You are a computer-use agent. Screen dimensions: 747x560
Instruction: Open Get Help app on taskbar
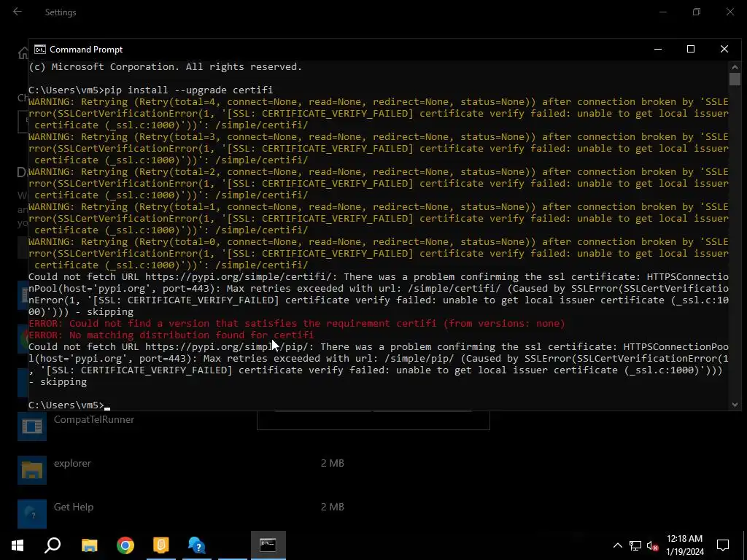[x=196, y=545]
